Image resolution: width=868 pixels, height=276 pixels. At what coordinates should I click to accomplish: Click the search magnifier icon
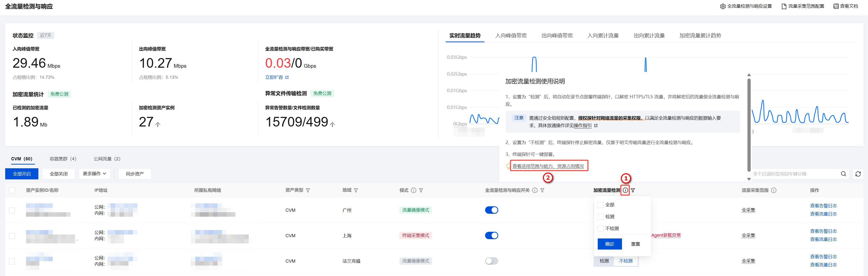[x=843, y=174]
